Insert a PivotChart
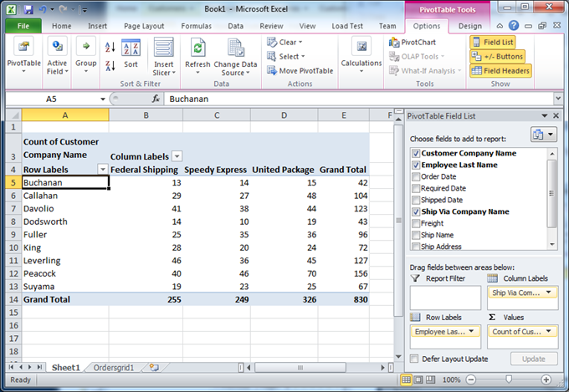Viewport: 569px width, 392px height. [x=413, y=43]
